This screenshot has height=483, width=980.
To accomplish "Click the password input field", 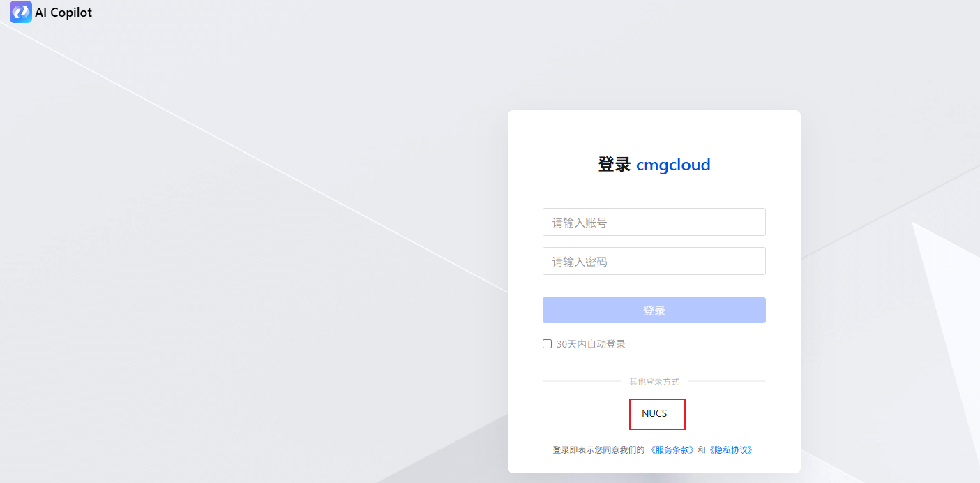I will coord(654,261).
